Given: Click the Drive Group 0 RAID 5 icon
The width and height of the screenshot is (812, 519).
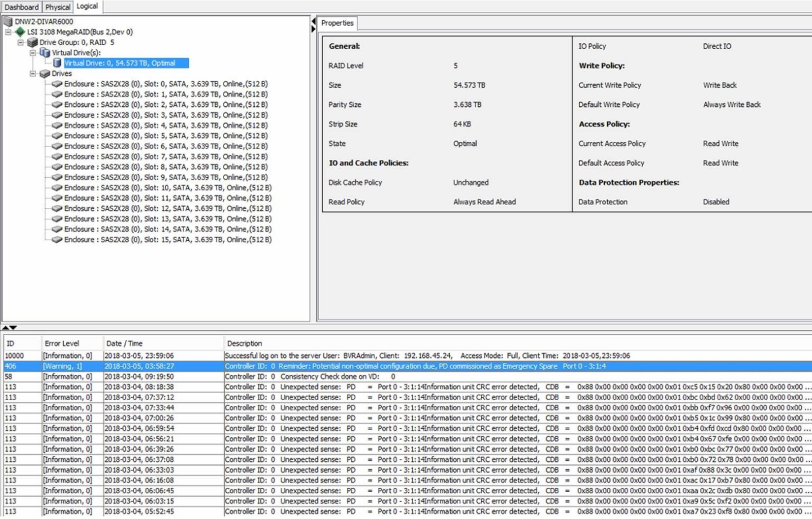Looking at the screenshot, I should [x=32, y=43].
